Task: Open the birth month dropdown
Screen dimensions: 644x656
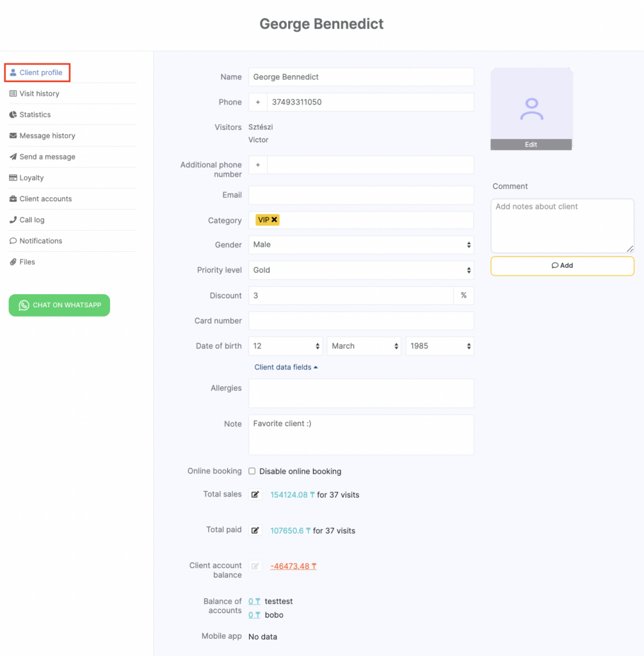Action: [364, 346]
